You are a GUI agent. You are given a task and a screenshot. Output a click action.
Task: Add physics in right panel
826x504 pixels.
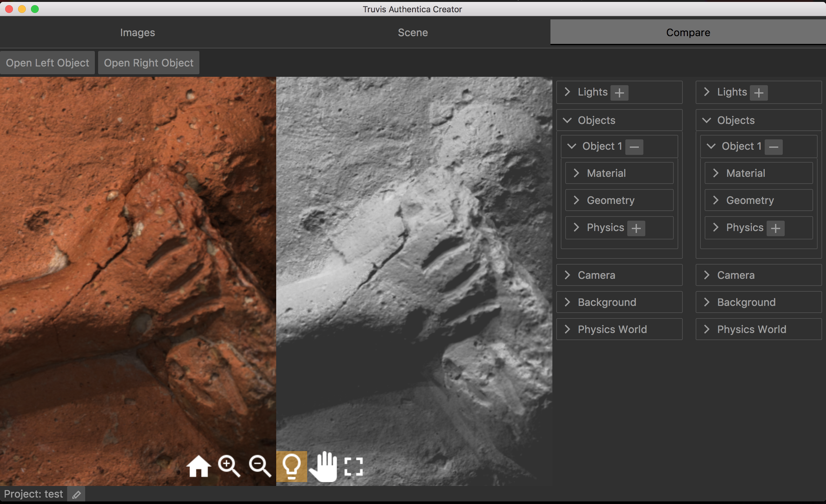click(775, 228)
